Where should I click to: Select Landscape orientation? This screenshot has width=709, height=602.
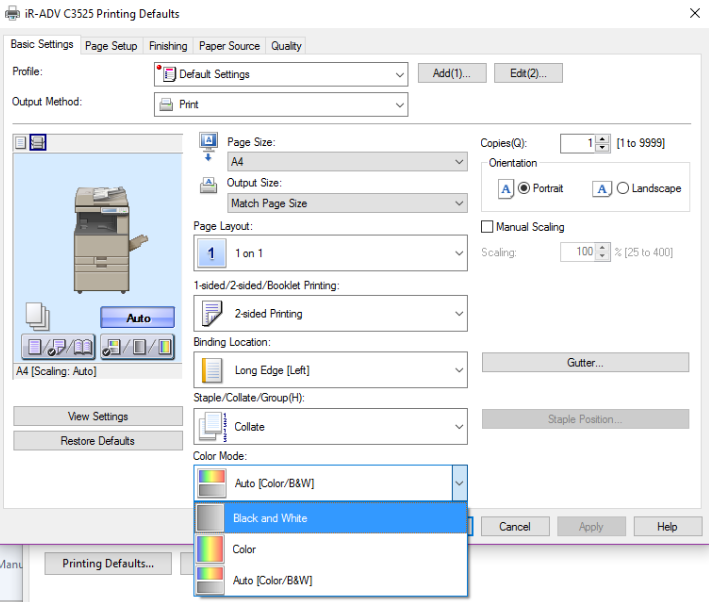623,188
